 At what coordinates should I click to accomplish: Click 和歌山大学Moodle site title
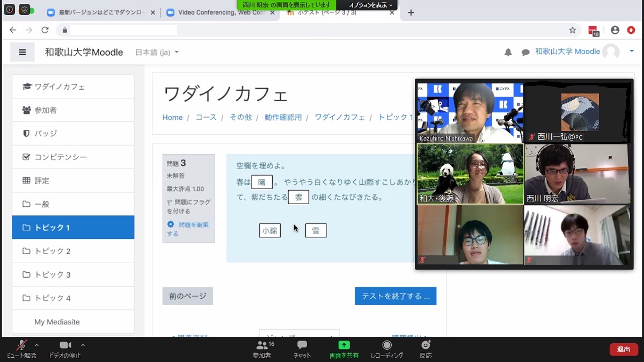pyautogui.click(x=84, y=52)
